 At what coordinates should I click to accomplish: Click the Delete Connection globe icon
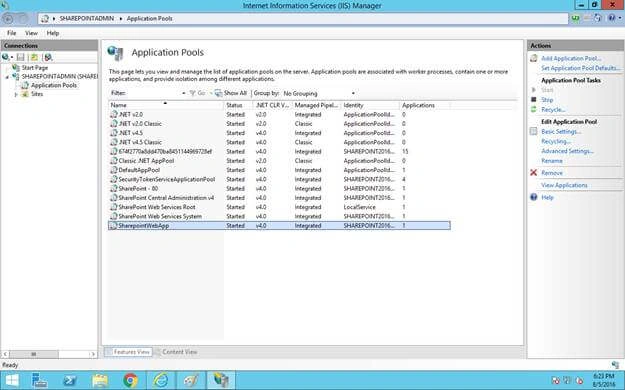pos(48,57)
